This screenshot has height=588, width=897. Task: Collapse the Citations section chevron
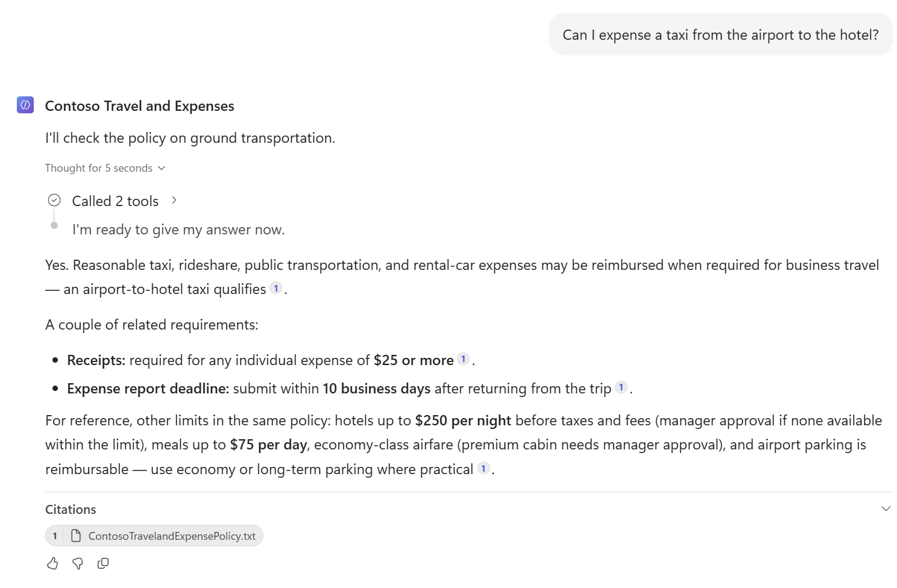(x=886, y=509)
